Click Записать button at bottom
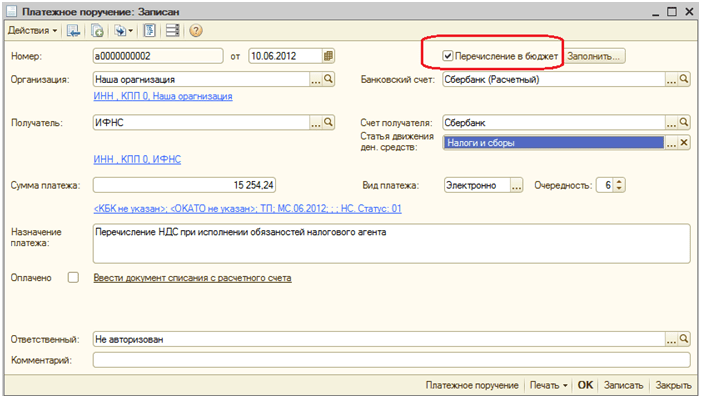 (623, 385)
